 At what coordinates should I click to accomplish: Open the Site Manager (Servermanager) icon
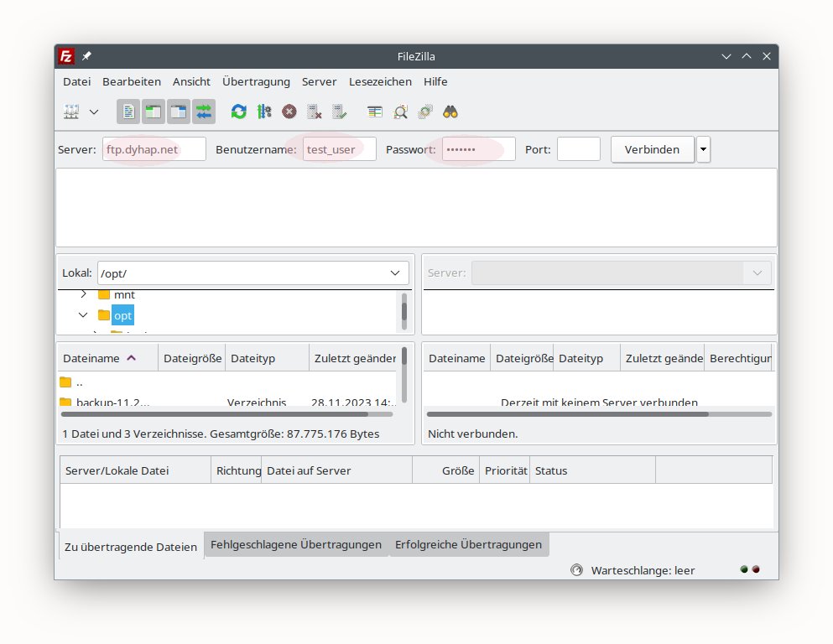pyautogui.click(x=72, y=112)
